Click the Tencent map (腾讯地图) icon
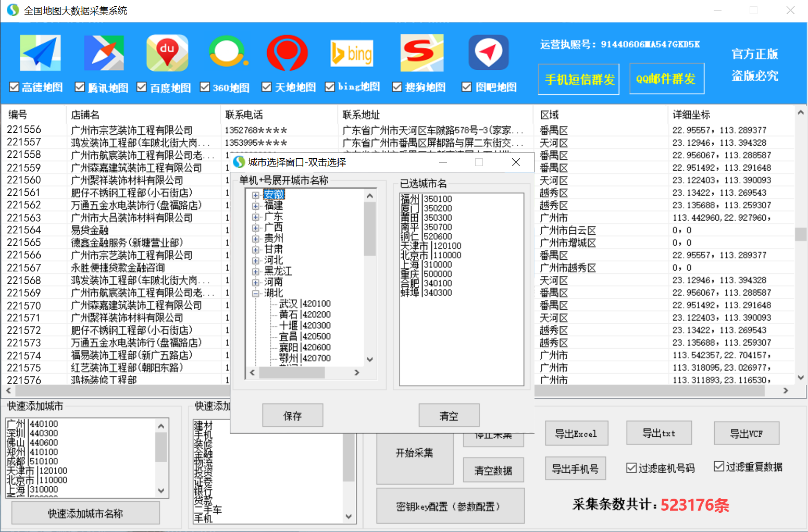Image resolution: width=808 pixels, height=532 pixels. [104, 53]
